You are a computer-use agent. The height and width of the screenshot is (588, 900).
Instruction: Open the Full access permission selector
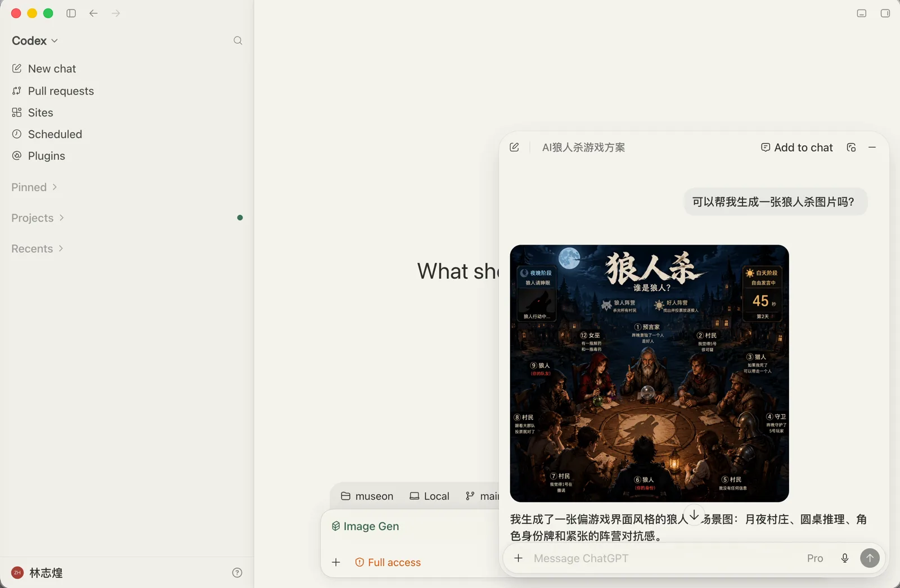tap(388, 563)
